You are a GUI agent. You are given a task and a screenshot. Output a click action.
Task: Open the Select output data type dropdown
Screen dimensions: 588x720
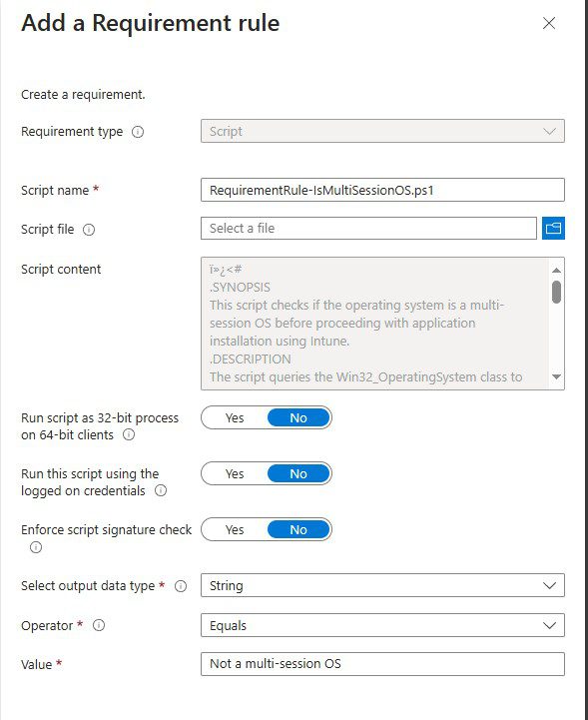coord(382,585)
